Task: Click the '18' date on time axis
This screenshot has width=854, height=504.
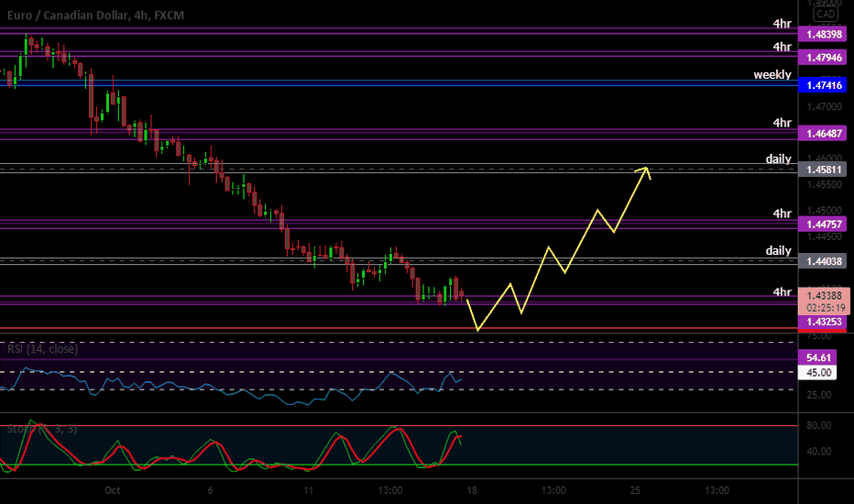Action: [x=472, y=490]
